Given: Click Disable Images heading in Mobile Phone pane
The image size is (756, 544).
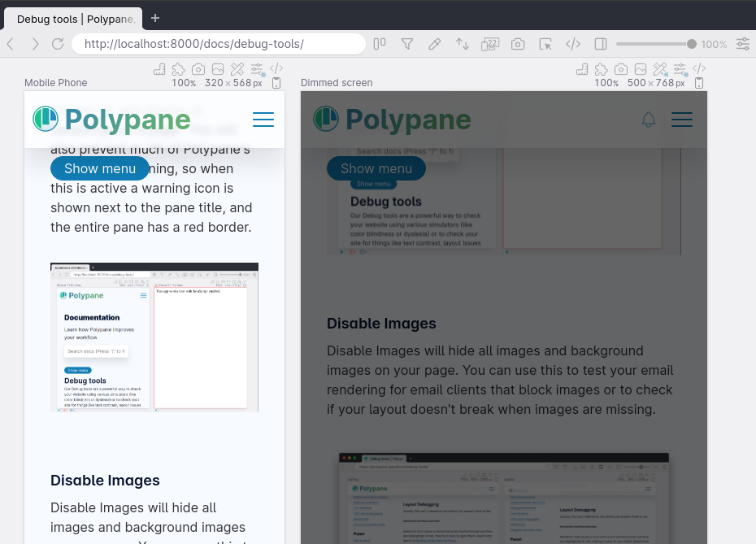Looking at the screenshot, I should [105, 481].
